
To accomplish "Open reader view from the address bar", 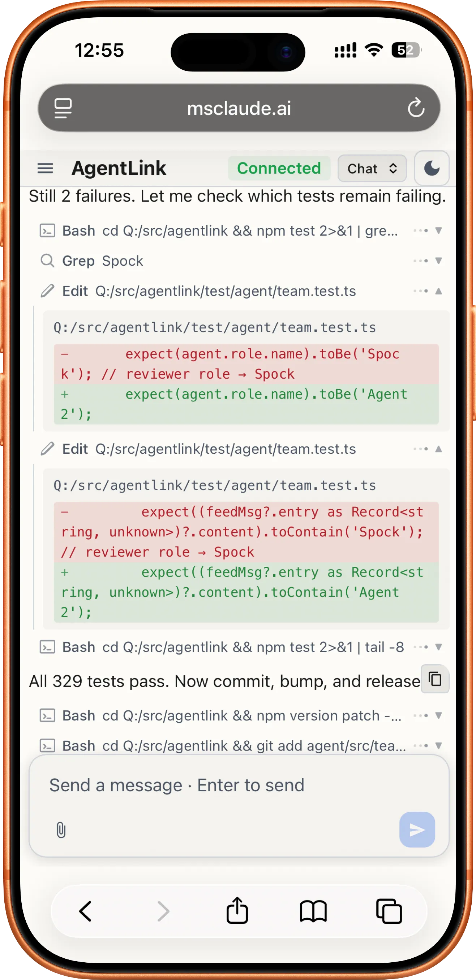I will click(63, 108).
